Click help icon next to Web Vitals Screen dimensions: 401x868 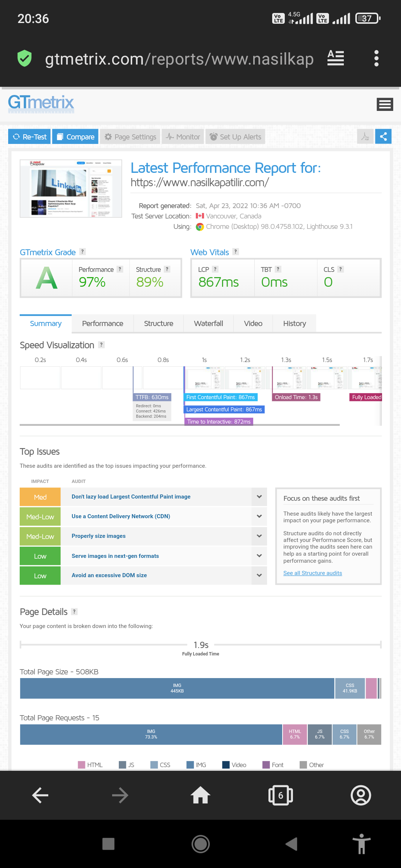coord(235,251)
